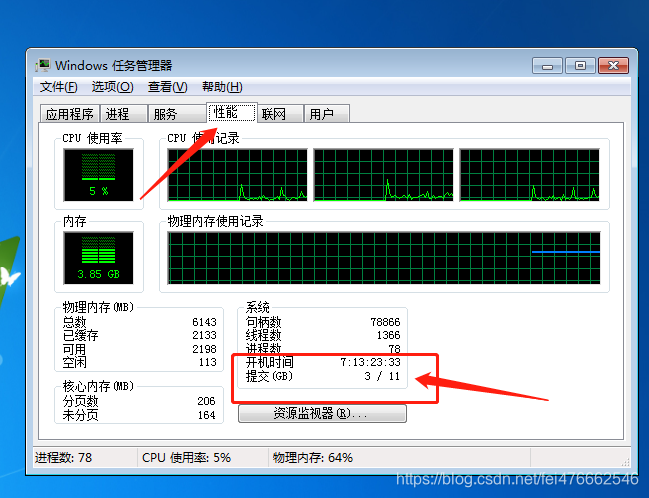Viewport: 649px width, 498px height.
Task: Click the first CPU usage history graph
Action: click(x=238, y=175)
